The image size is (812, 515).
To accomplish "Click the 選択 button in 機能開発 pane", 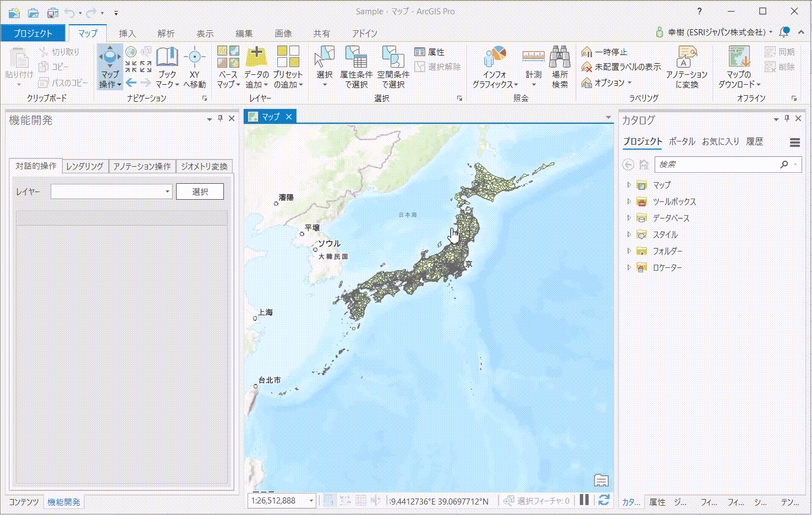I will tap(200, 191).
